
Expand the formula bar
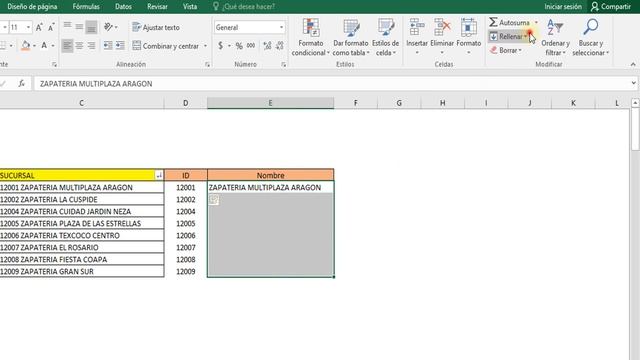click(633, 83)
